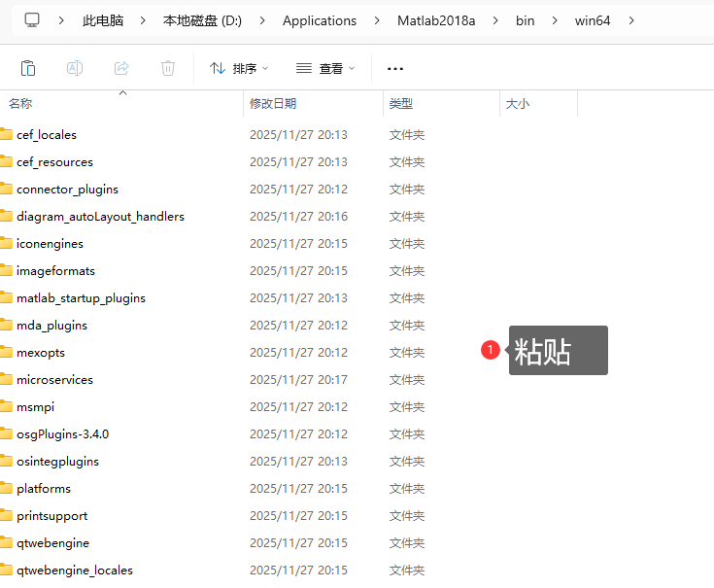
Task: Select the cef_resources folder icon
Action: point(6,161)
